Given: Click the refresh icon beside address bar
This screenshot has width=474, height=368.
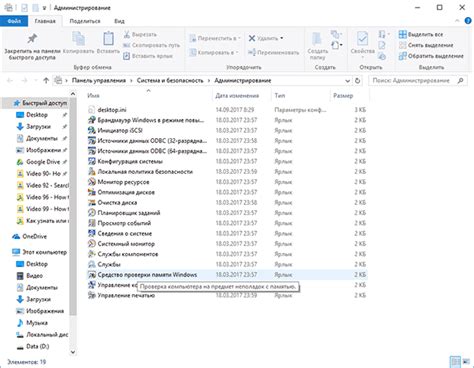Looking at the screenshot, I should click(x=358, y=81).
